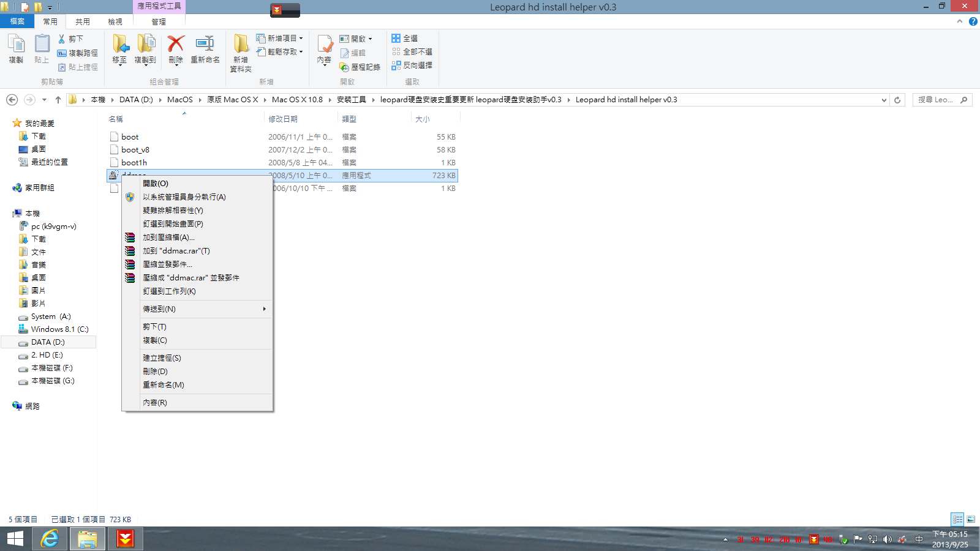
Task: Expand the address bar history dropdown
Action: click(884, 100)
